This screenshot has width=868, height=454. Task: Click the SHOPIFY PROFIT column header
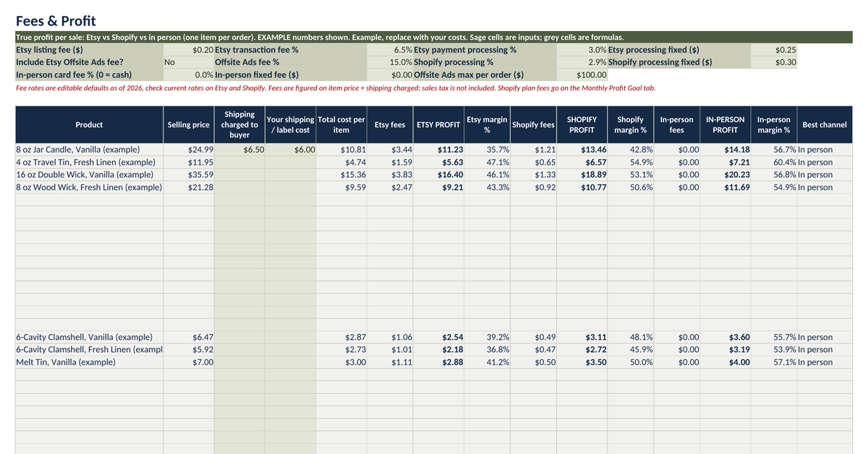pyautogui.click(x=582, y=124)
